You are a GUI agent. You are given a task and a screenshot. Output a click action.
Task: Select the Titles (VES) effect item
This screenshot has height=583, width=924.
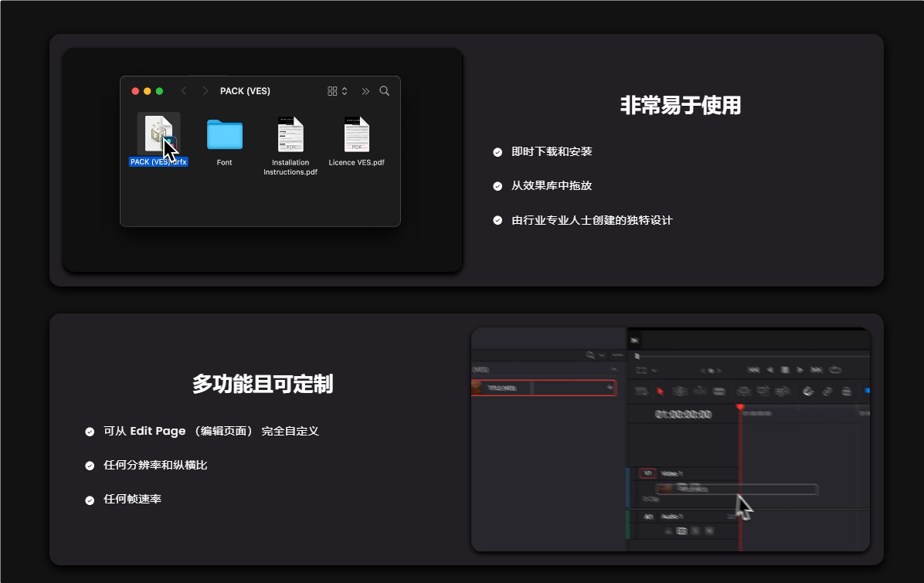(543, 388)
